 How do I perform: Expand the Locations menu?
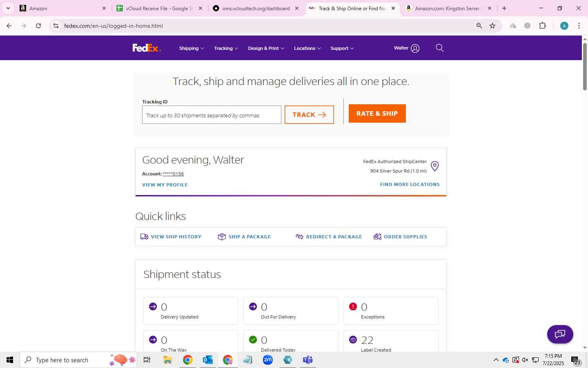(x=307, y=48)
